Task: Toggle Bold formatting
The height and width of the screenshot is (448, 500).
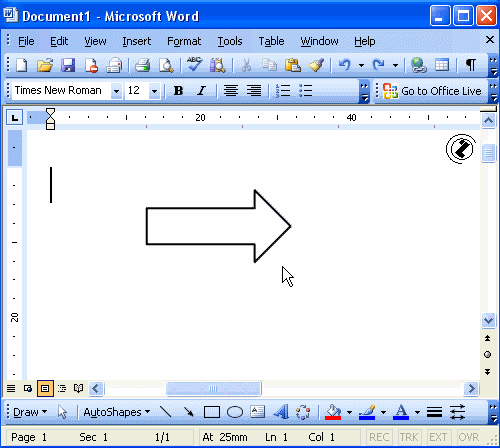Action: point(178,90)
